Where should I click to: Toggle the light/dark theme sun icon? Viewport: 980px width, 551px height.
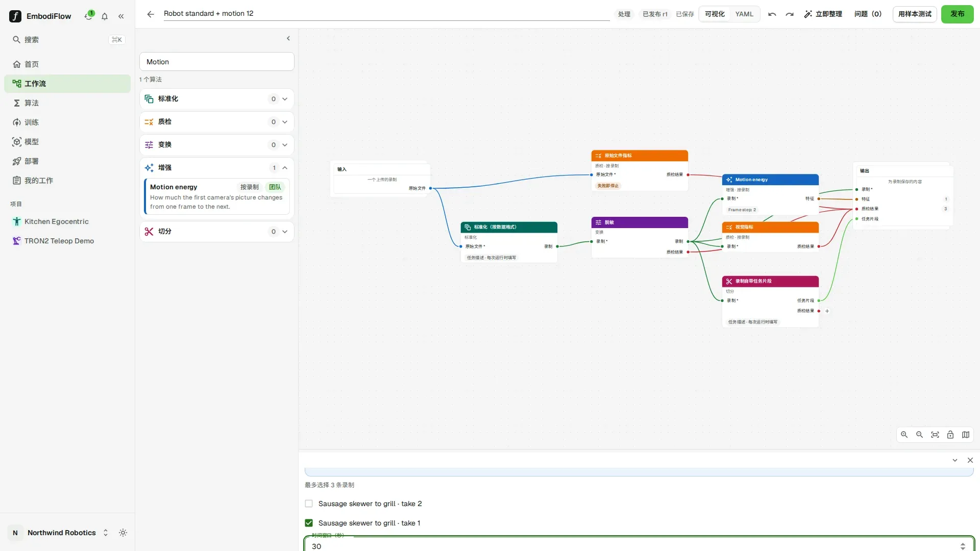123,533
